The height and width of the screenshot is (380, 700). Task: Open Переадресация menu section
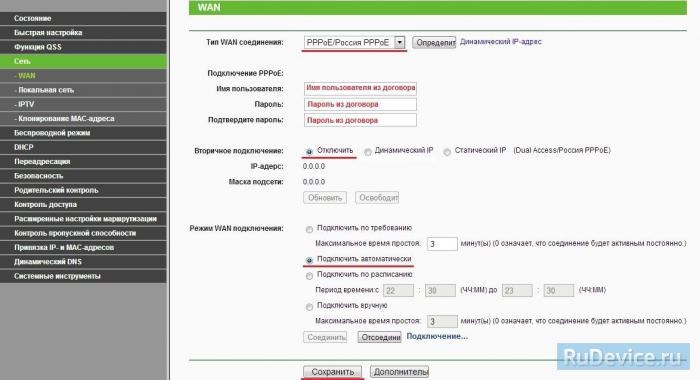click(x=83, y=161)
